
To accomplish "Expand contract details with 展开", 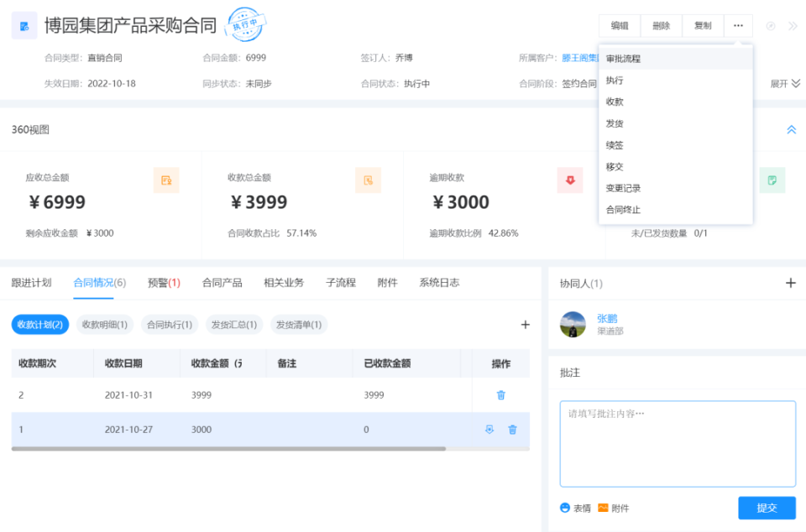I will coord(785,83).
